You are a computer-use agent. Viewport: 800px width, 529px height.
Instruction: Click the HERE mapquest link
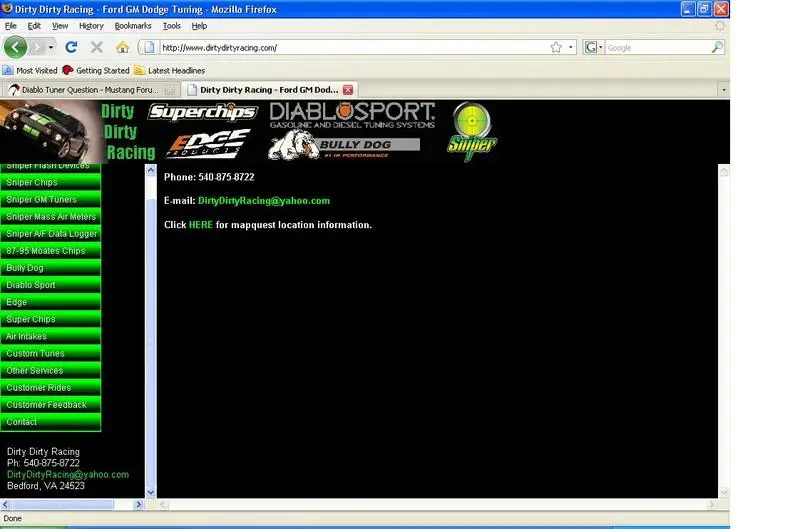(x=201, y=225)
